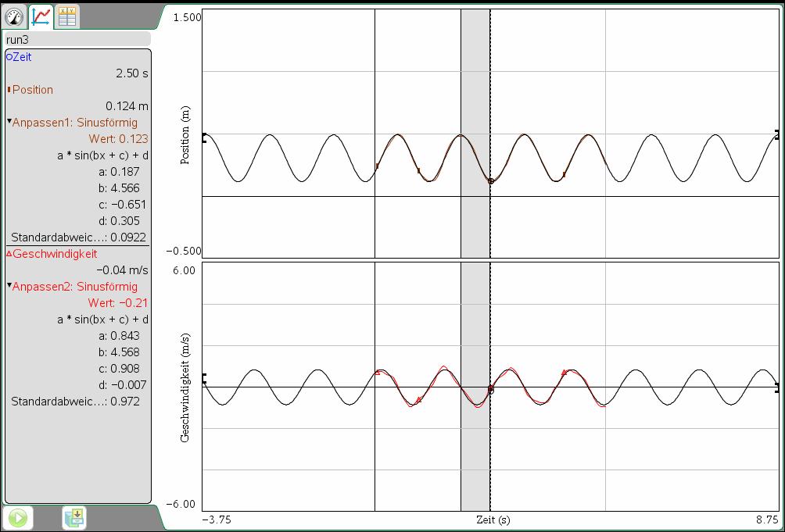Click the blue circle marker beside Zeit
The height and width of the screenshot is (532, 785).
point(9,57)
